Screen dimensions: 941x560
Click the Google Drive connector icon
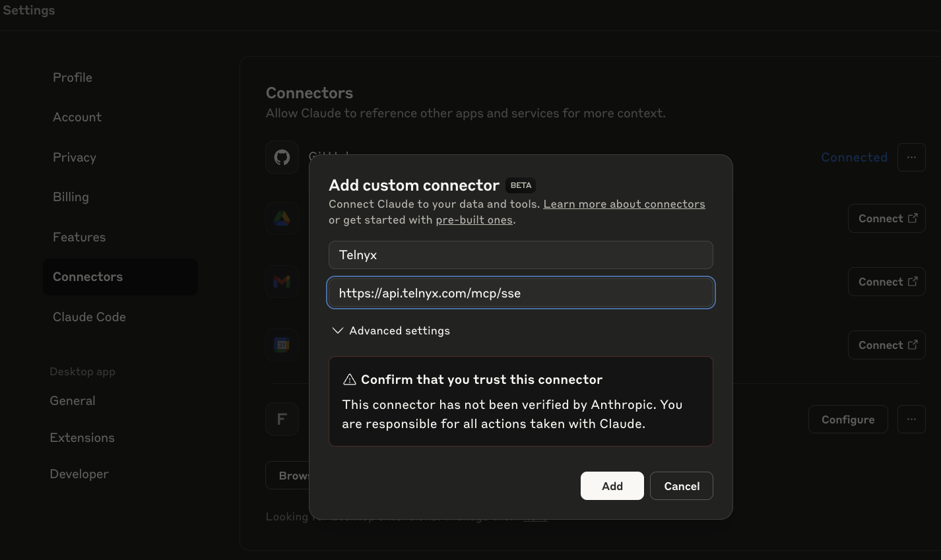click(x=282, y=218)
